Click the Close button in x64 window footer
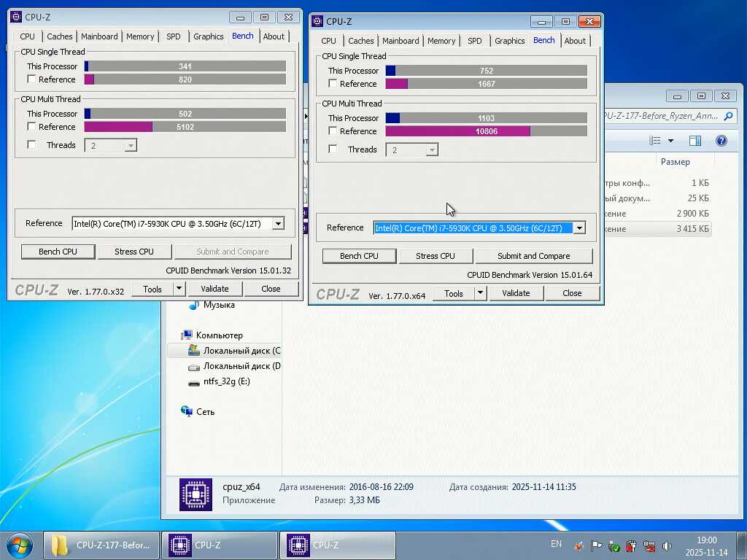 [572, 293]
